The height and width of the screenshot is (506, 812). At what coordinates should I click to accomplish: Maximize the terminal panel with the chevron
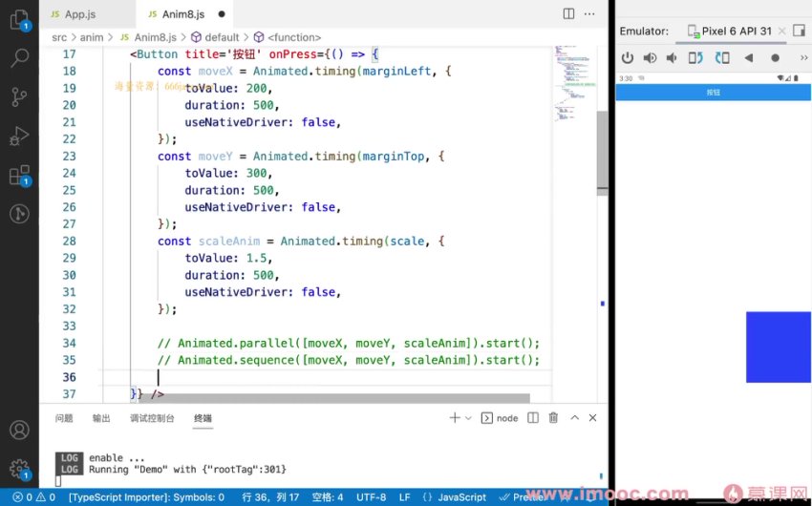click(574, 418)
